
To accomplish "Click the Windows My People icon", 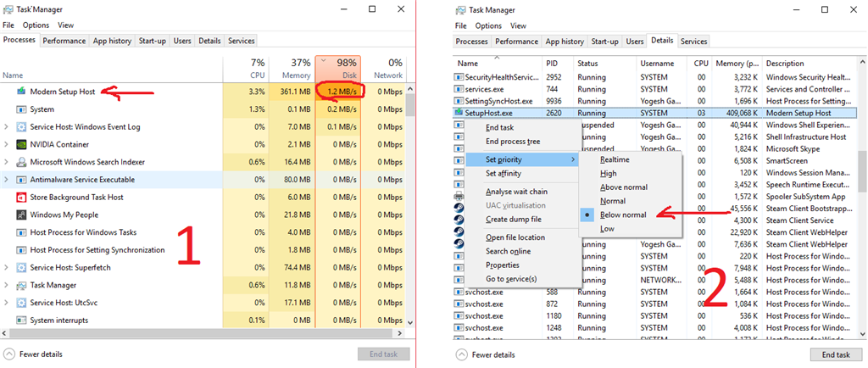I will tap(21, 215).
